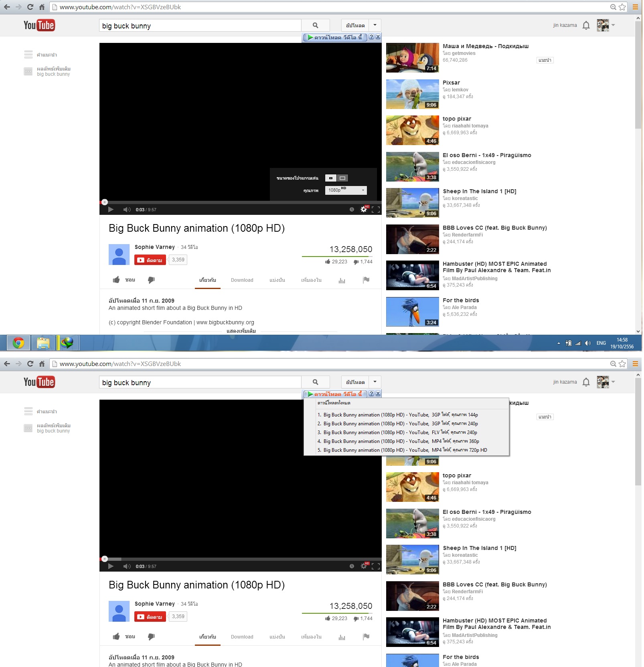Open the Pixsar video by lemkov
644x667 pixels.
(451, 83)
